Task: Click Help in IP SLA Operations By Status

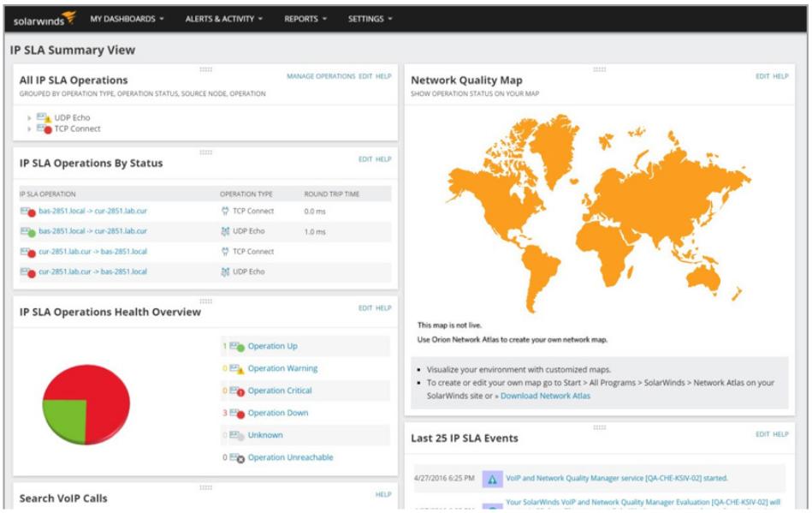Action: 383,159
